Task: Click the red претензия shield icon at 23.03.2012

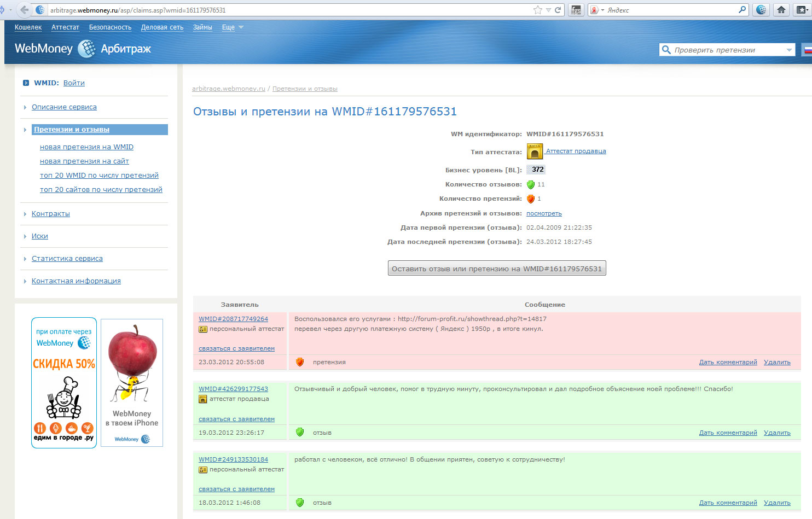Action: pos(300,362)
